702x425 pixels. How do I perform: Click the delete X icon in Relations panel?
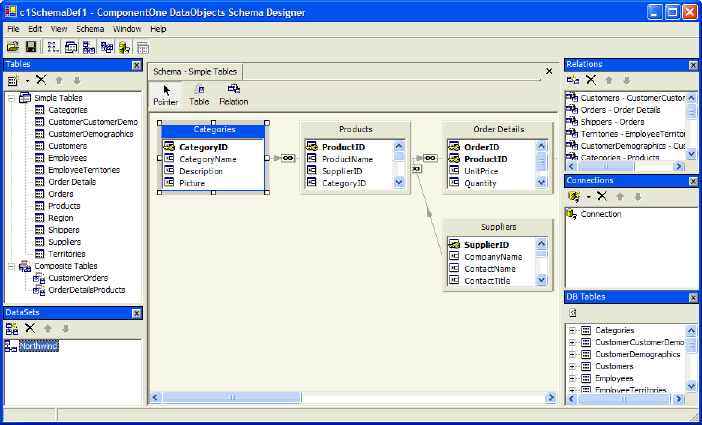pyautogui.click(x=591, y=80)
